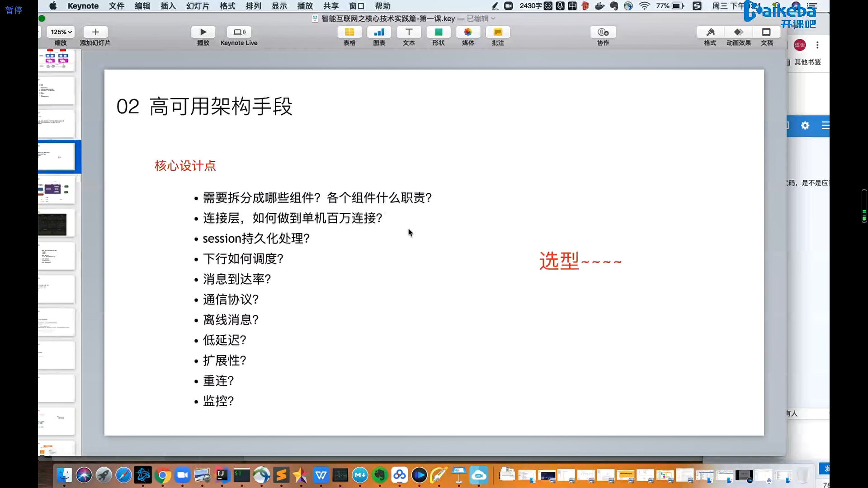The width and height of the screenshot is (868, 488).
Task: Open the 已编辑 title dropdown chevron
Action: [493, 19]
